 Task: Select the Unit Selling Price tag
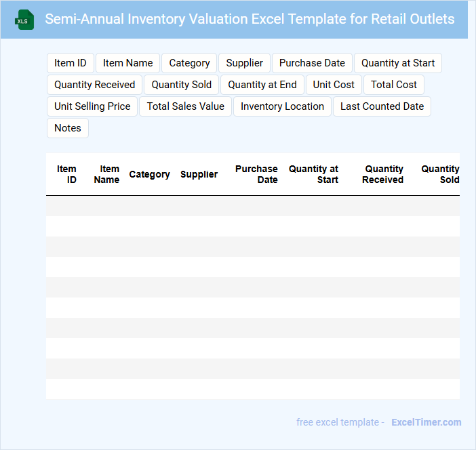pos(92,106)
